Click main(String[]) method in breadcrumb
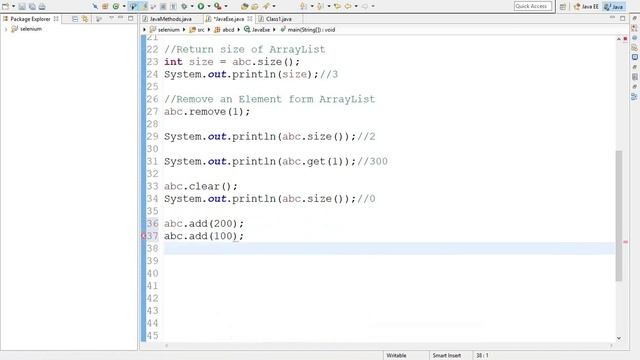 [311, 30]
